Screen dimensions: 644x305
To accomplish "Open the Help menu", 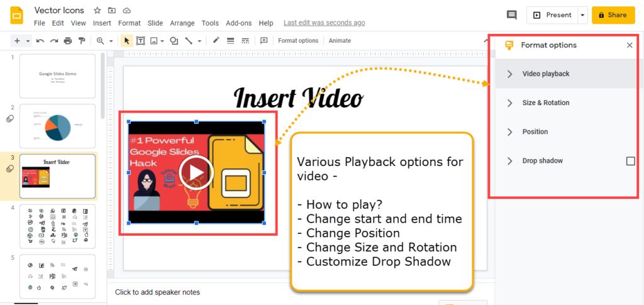I will click(x=266, y=23).
